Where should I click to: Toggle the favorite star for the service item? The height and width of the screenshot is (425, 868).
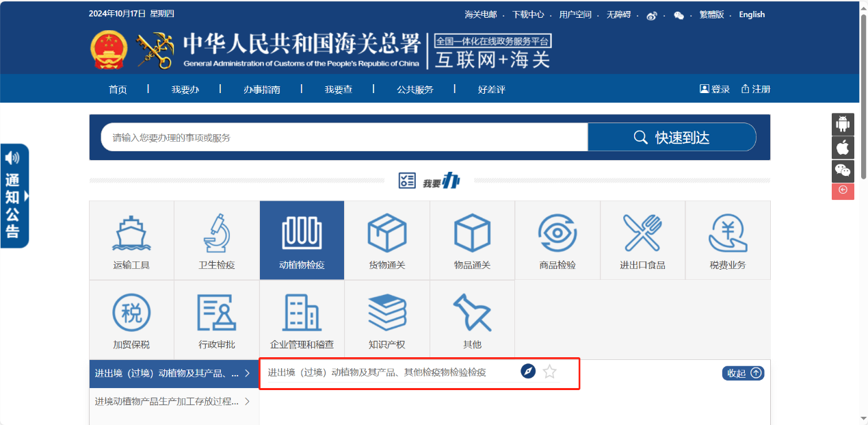tap(549, 372)
